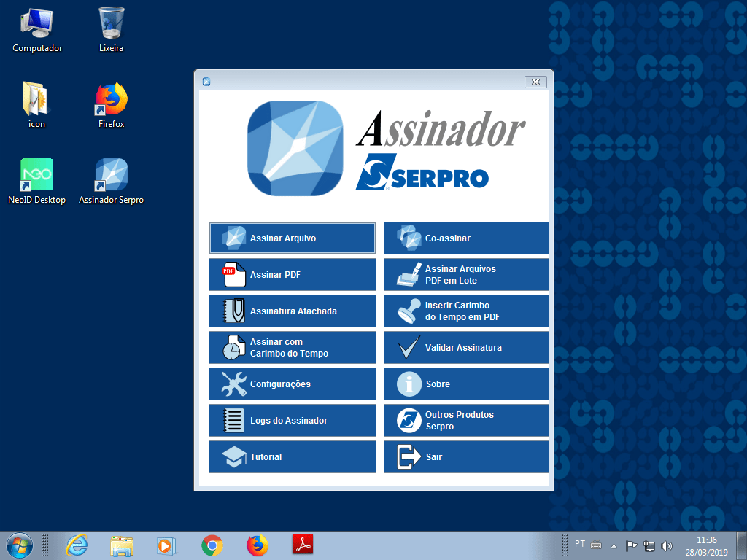747x560 pixels.
Task: Click the network tray icon
Action: pyautogui.click(x=649, y=546)
